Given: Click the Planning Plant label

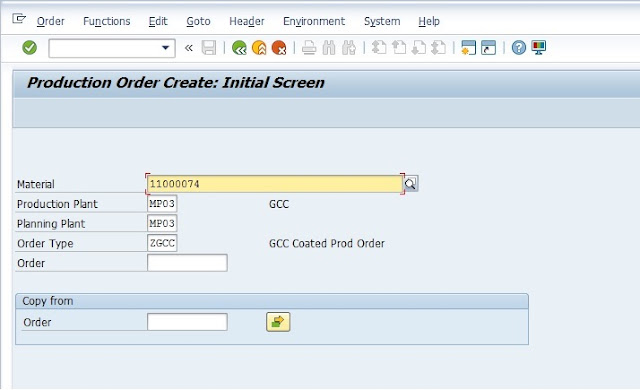Looking at the screenshot, I should point(51,224).
